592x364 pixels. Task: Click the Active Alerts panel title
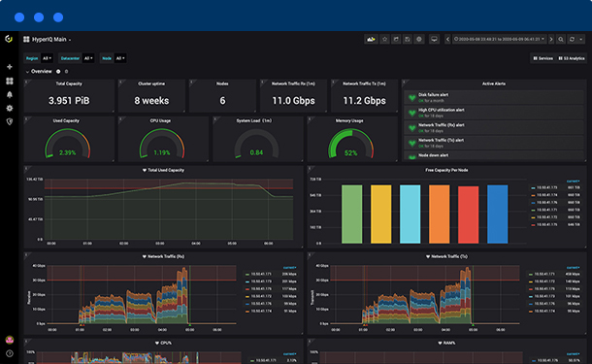point(493,83)
